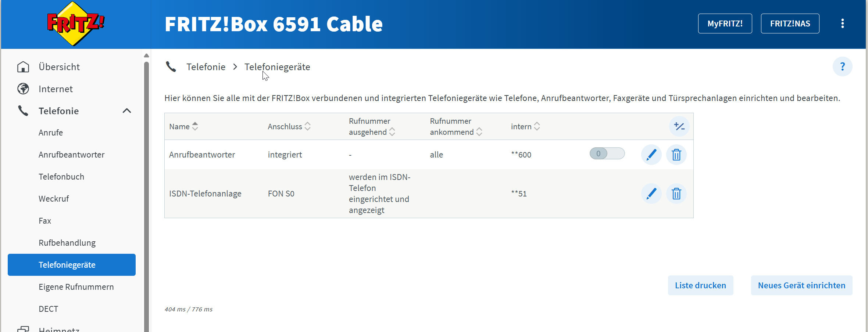
Task: Toggle the Anrufbeantworter on/off switch
Action: click(x=607, y=154)
